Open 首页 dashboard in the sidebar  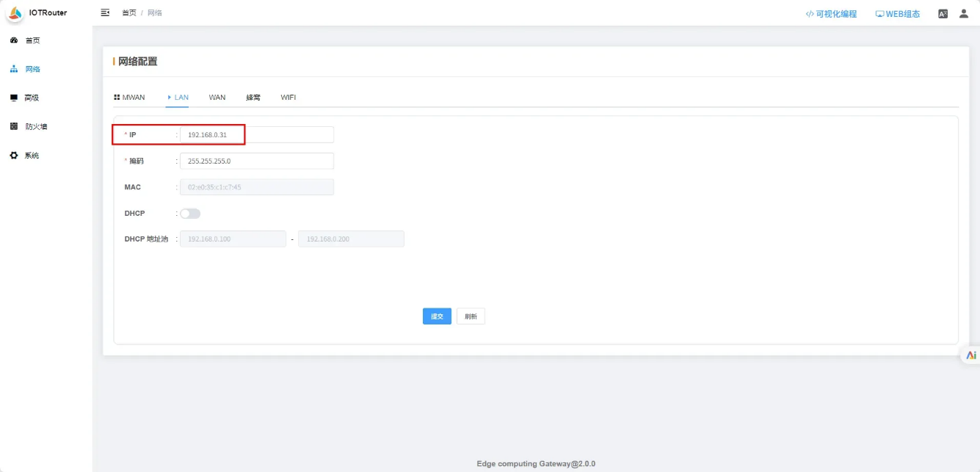click(32, 40)
